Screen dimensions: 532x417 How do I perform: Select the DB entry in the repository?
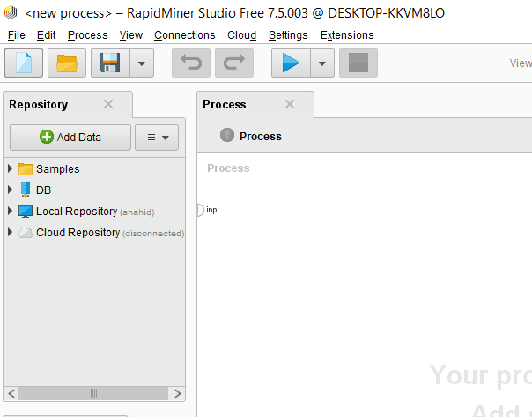[x=34, y=190]
